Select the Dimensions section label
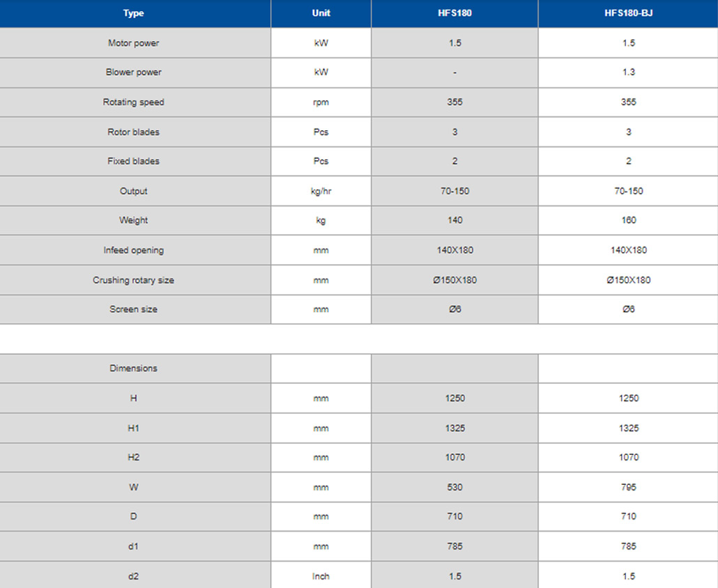Viewport: 718px width, 588px height. [x=133, y=369]
